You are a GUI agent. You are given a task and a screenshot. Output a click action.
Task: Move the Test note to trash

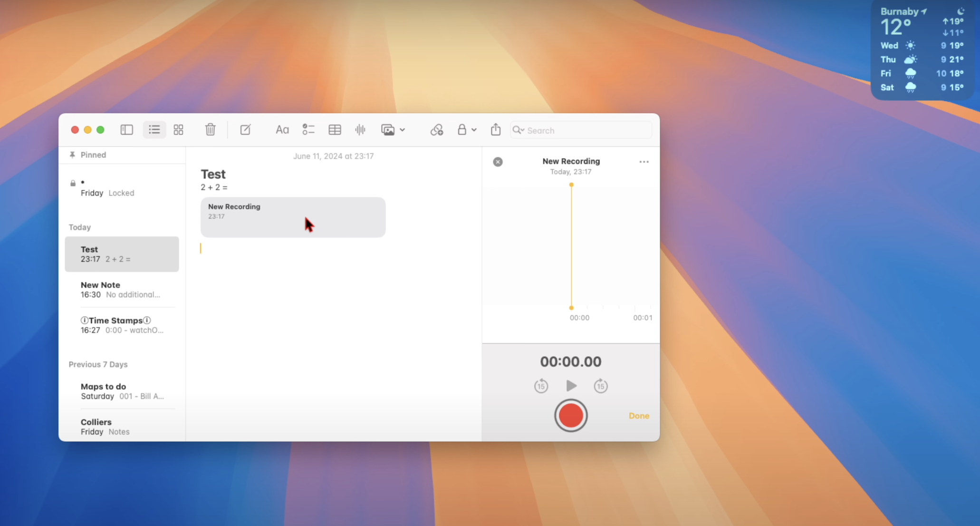pyautogui.click(x=211, y=129)
